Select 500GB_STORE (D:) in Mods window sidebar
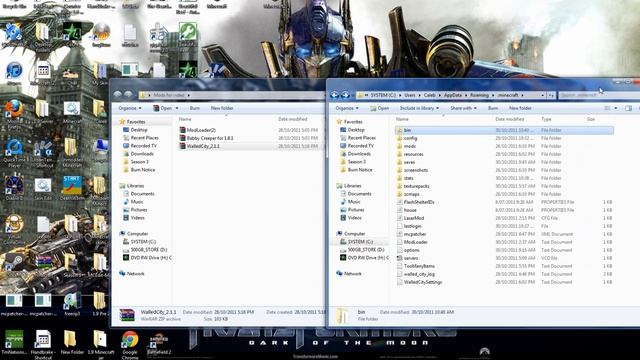Screen dimensions: 640x360 149,249
